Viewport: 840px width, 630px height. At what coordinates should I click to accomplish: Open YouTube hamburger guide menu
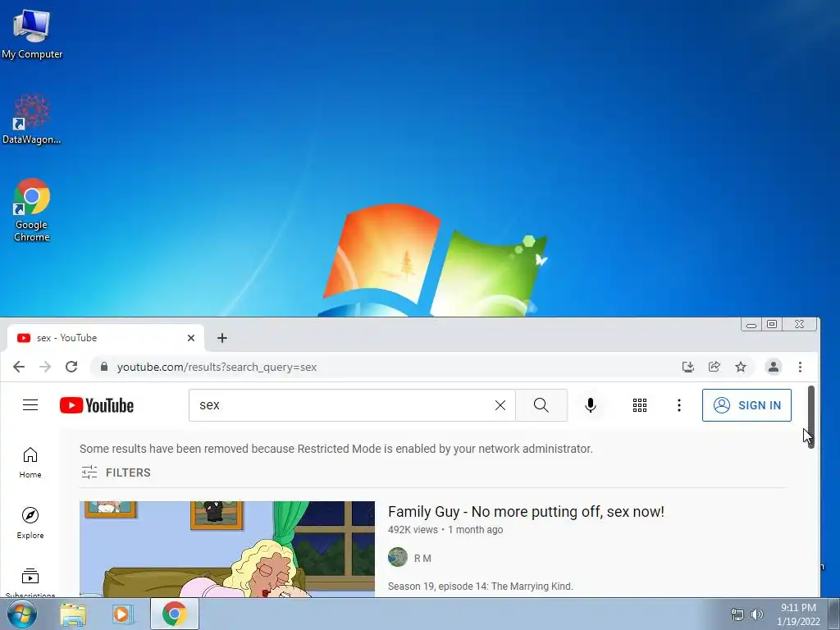[x=30, y=405]
